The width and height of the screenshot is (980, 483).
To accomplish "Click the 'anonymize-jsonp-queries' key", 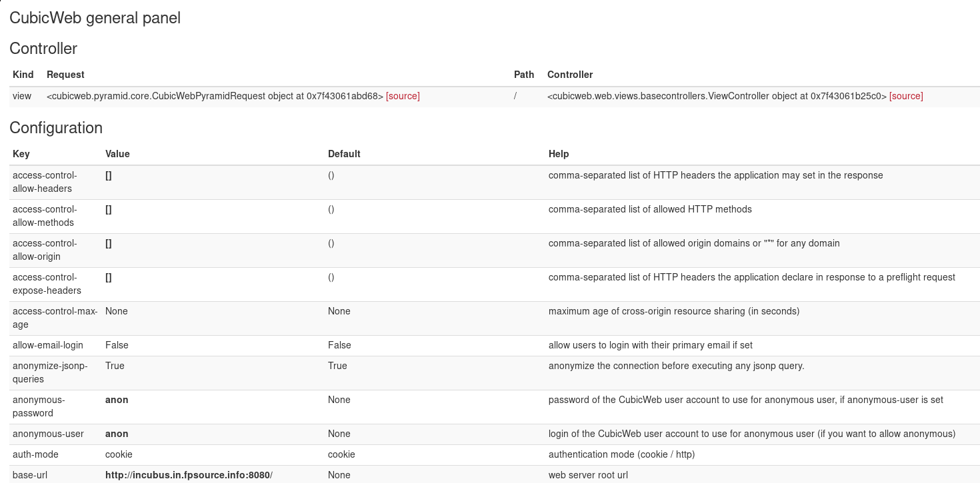I will coord(50,372).
